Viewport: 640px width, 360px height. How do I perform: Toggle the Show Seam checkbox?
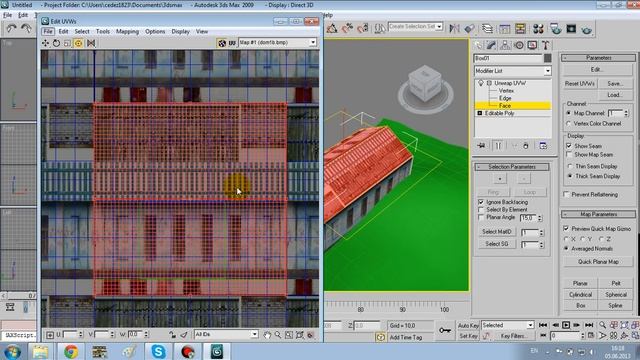click(x=569, y=146)
